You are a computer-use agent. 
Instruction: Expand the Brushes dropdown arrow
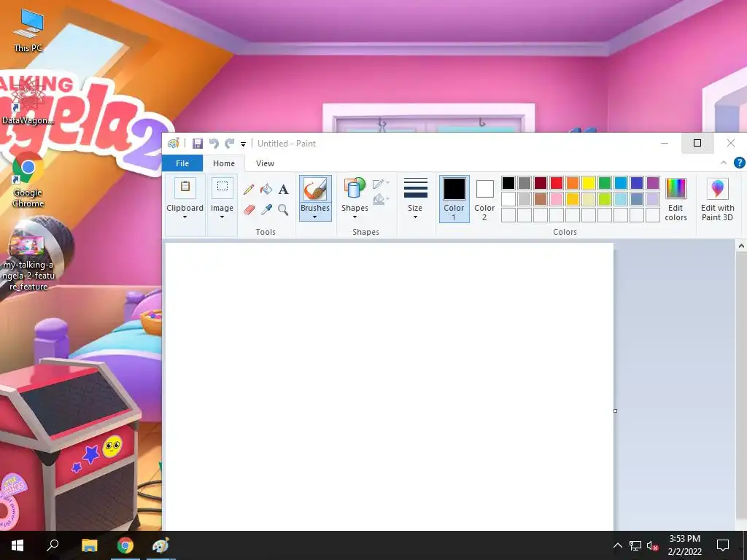(x=315, y=217)
